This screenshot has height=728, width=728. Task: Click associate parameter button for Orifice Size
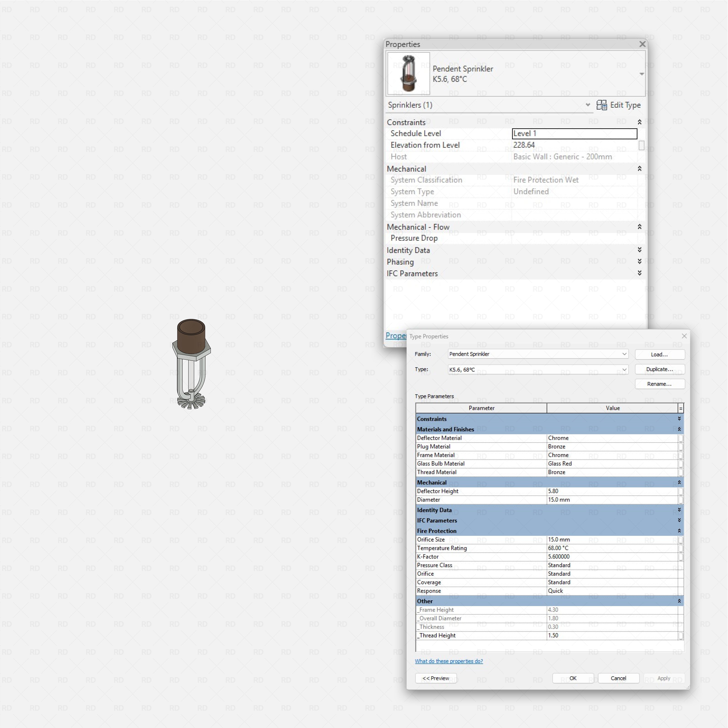point(680,540)
